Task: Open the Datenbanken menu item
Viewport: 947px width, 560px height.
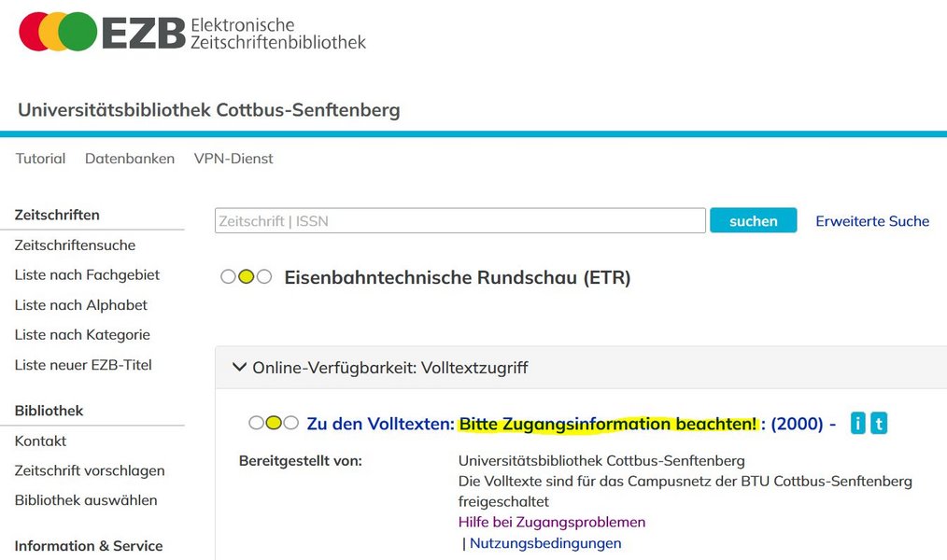Action: pyautogui.click(x=130, y=159)
